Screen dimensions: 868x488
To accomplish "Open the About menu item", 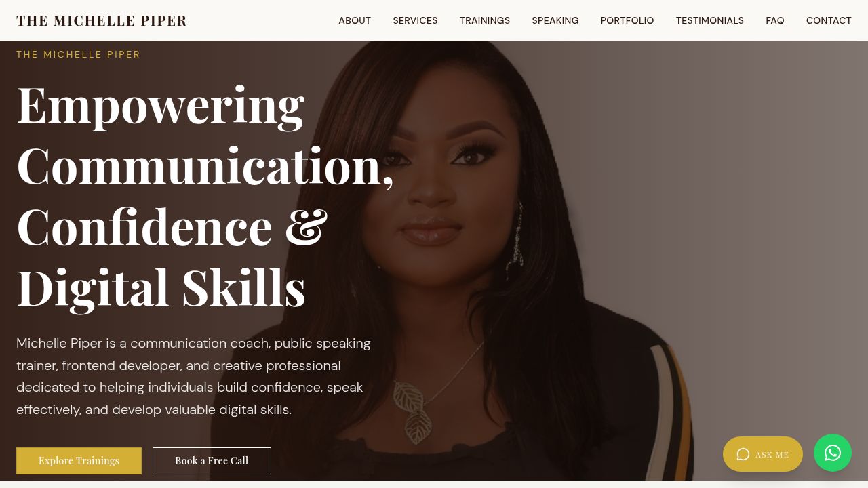I will (355, 20).
